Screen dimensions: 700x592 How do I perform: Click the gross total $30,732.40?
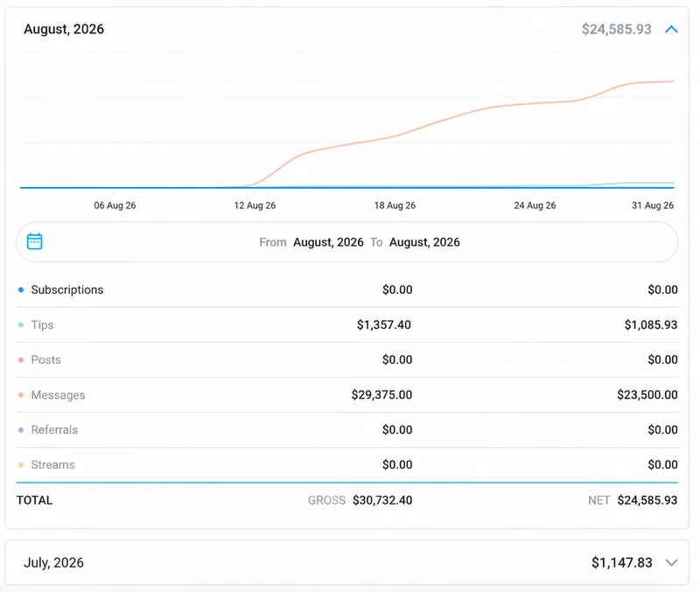[382, 500]
